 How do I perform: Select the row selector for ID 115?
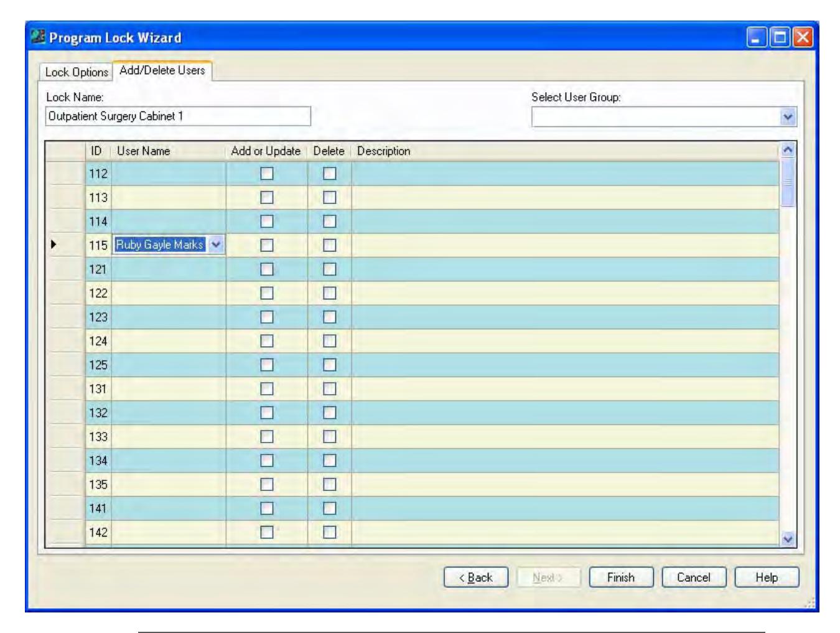point(65,245)
